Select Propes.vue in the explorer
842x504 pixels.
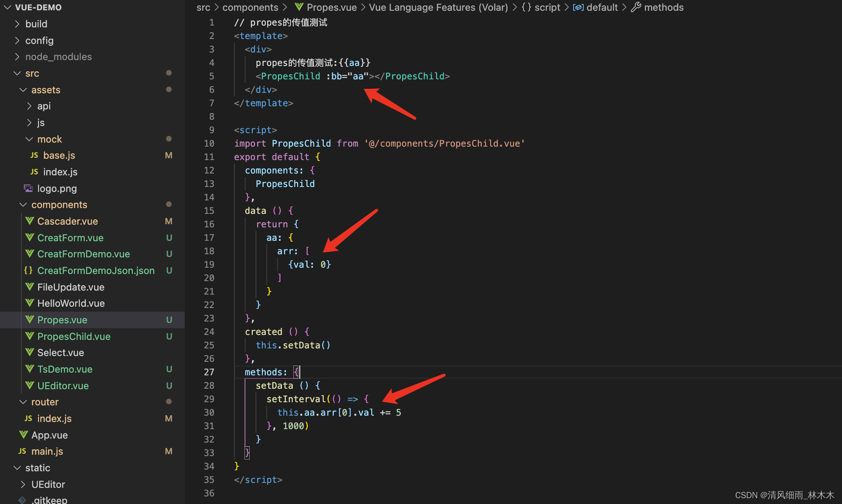[62, 320]
